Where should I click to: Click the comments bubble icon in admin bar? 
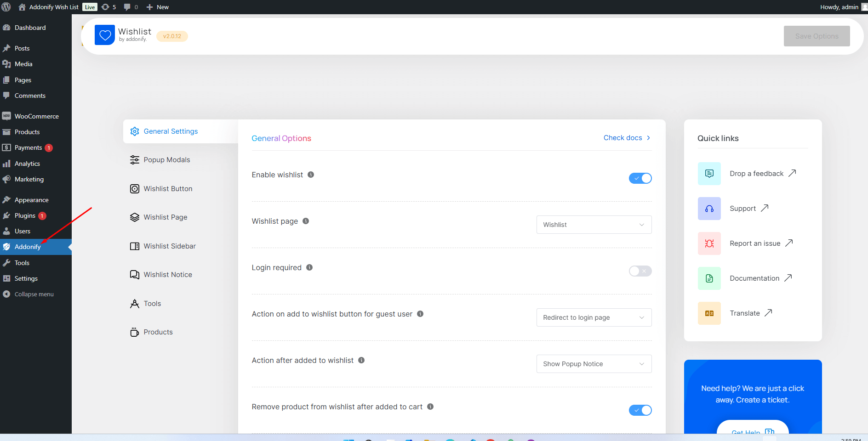click(127, 7)
